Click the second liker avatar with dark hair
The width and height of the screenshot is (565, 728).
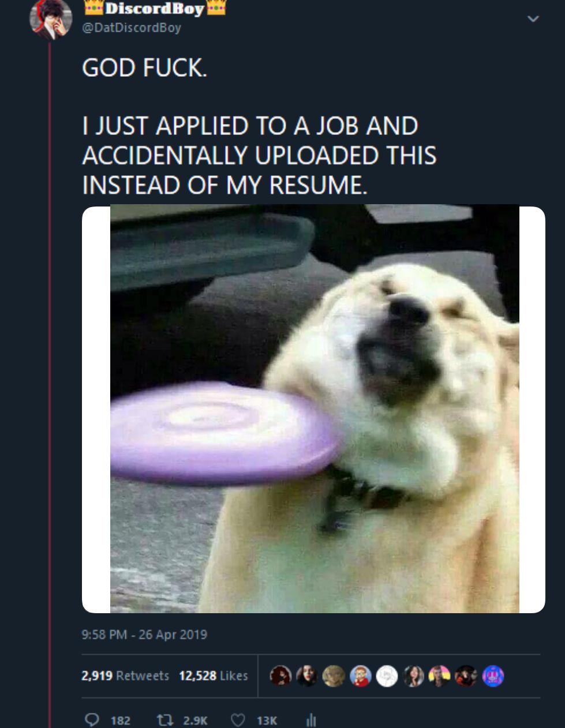tap(308, 676)
